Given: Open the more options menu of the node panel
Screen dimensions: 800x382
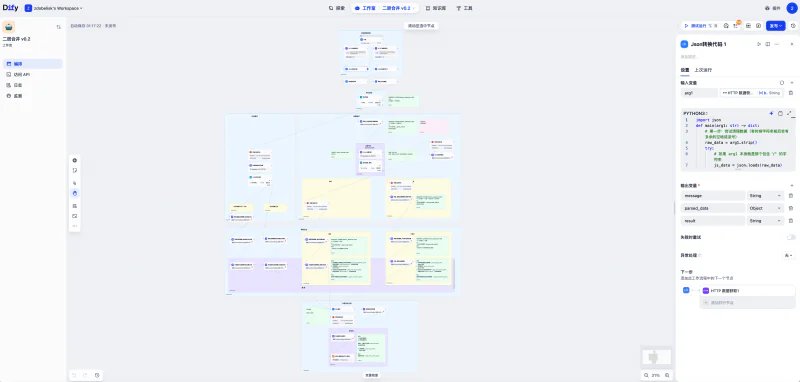Looking at the screenshot, I should point(777,44).
